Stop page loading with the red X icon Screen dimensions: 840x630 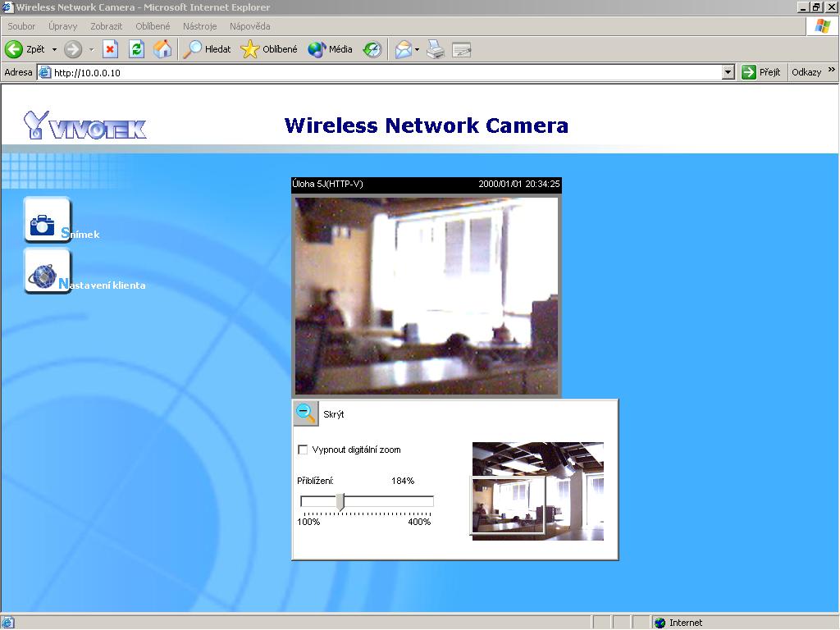[110, 49]
